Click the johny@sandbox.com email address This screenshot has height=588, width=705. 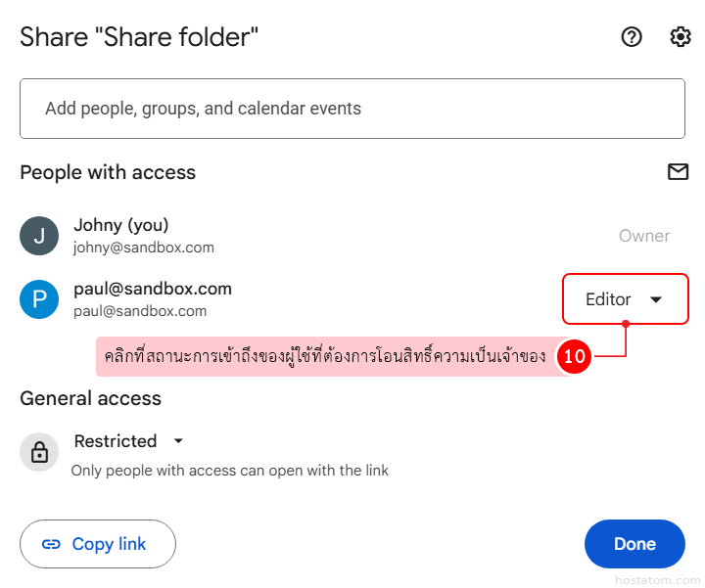[x=144, y=248]
